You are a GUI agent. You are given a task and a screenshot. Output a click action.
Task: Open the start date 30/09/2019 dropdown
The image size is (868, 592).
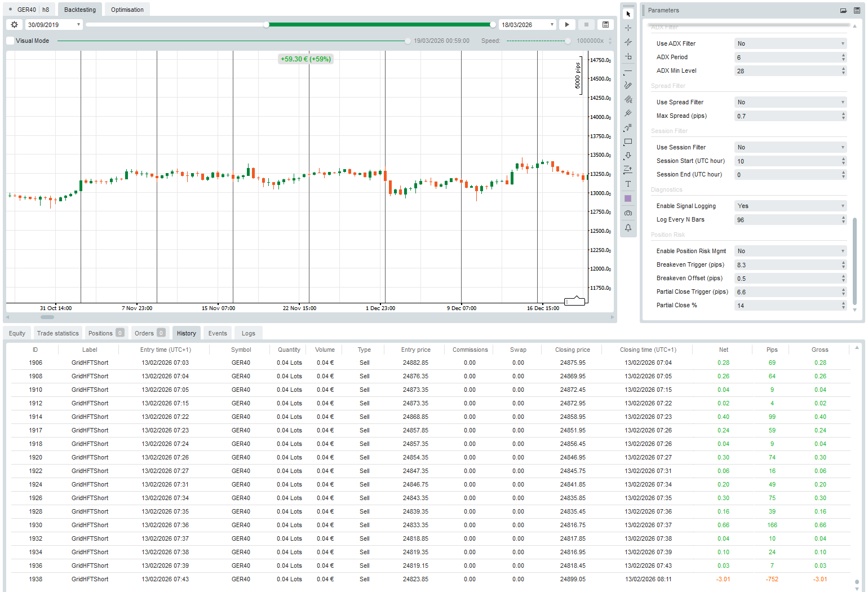(x=78, y=24)
